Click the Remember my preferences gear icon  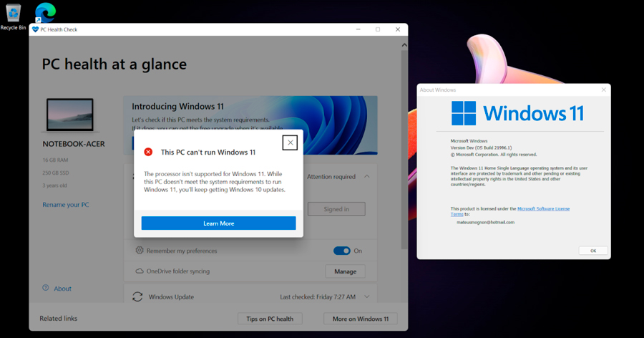coord(140,251)
